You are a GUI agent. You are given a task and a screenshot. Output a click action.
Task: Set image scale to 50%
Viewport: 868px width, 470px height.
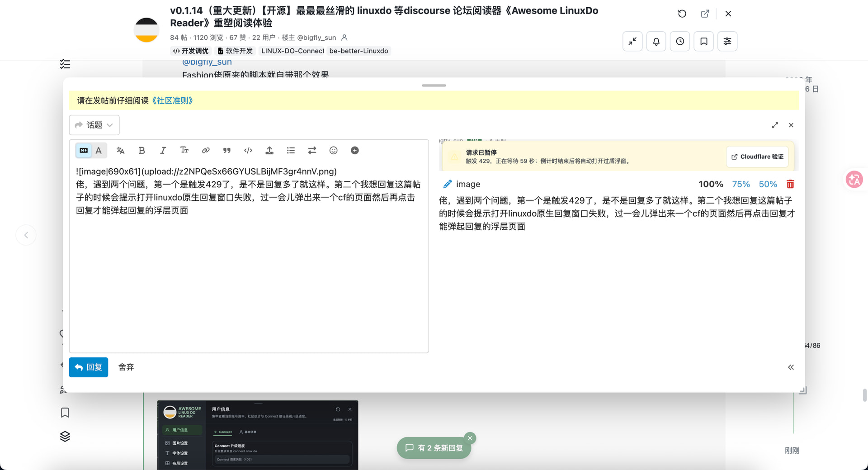pyautogui.click(x=768, y=184)
